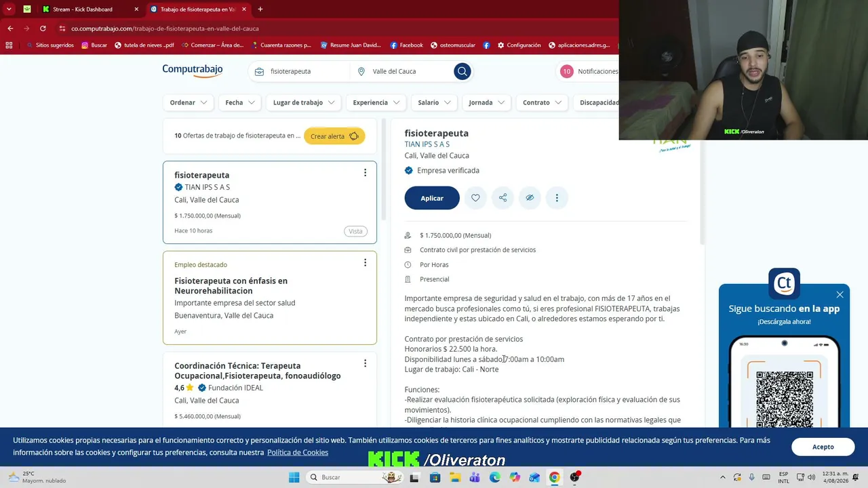This screenshot has width=868, height=488.
Task: Open the tutela de nieves .pdf bookmark
Action: point(144,45)
